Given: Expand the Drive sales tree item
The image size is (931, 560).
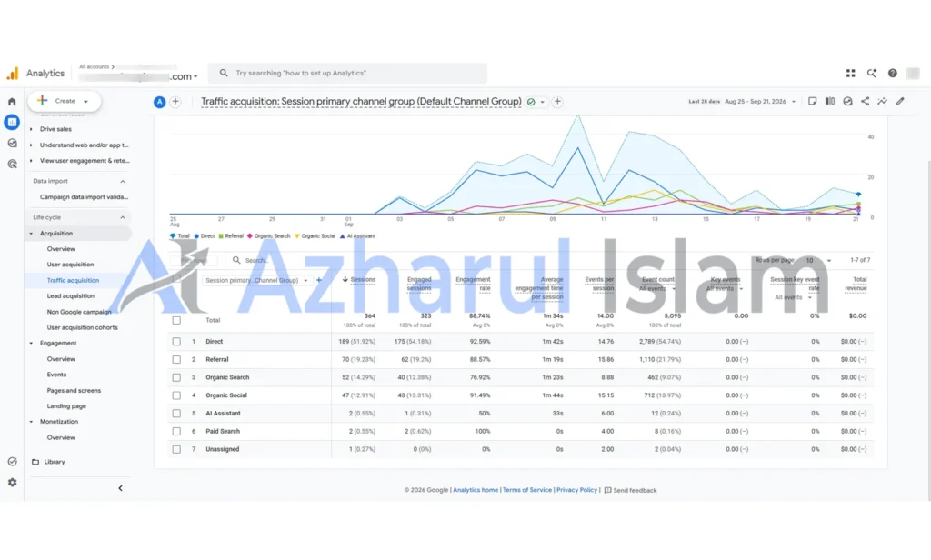Looking at the screenshot, I should click(x=32, y=129).
